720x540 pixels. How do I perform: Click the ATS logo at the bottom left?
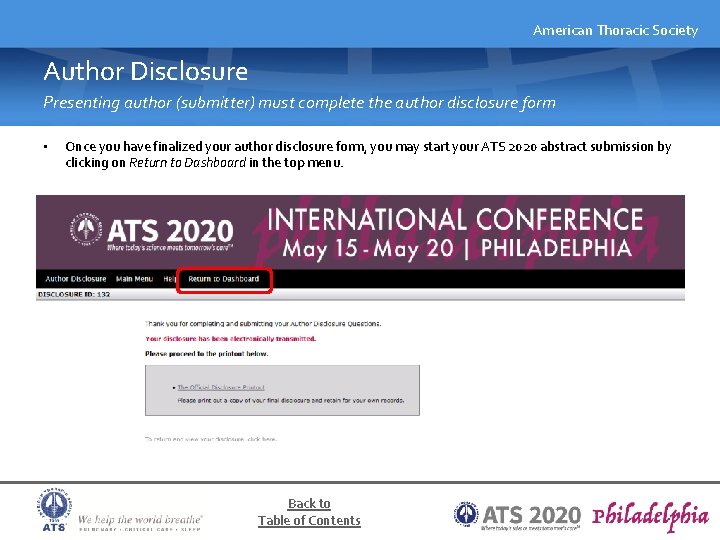click(54, 510)
